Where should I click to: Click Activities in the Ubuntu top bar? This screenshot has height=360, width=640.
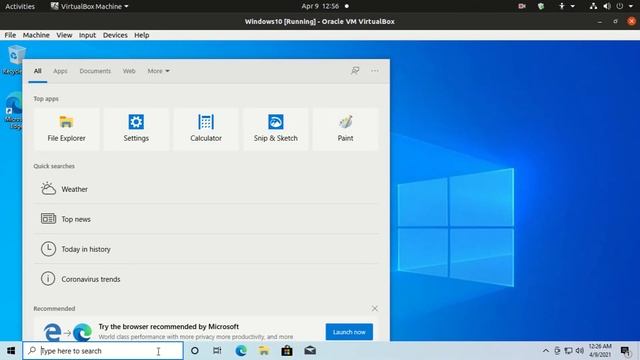tap(20, 6)
